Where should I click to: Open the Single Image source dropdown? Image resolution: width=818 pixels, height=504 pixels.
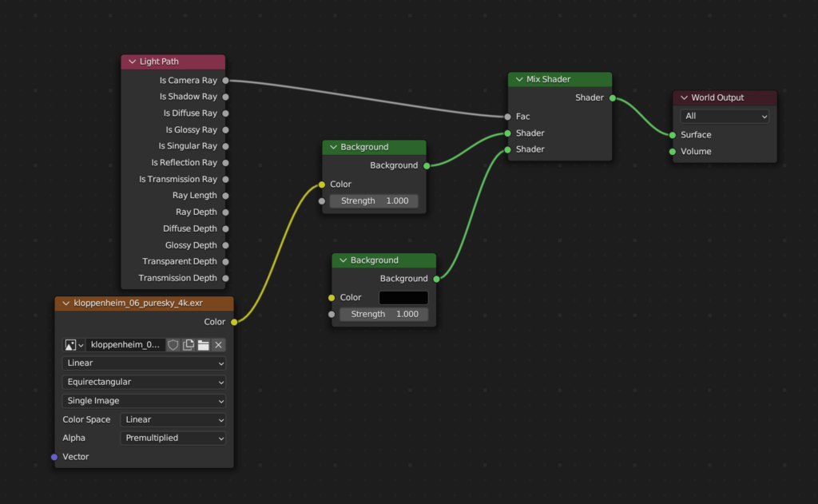(144, 400)
